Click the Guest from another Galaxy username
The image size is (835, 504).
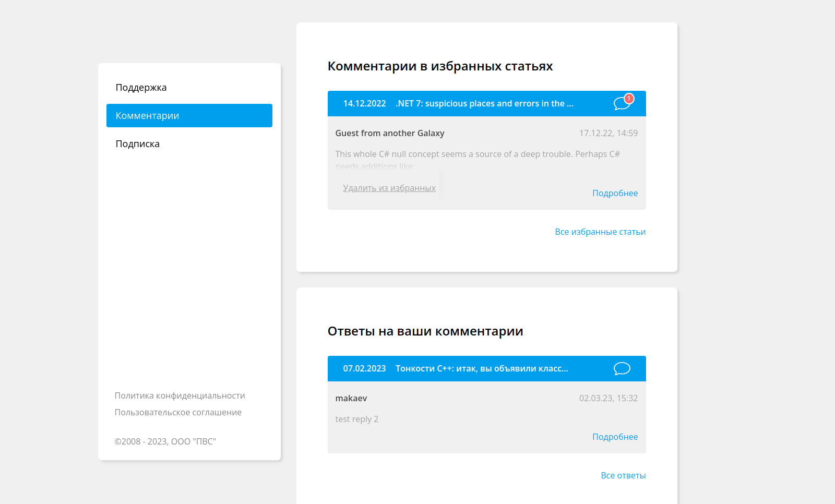click(x=390, y=133)
